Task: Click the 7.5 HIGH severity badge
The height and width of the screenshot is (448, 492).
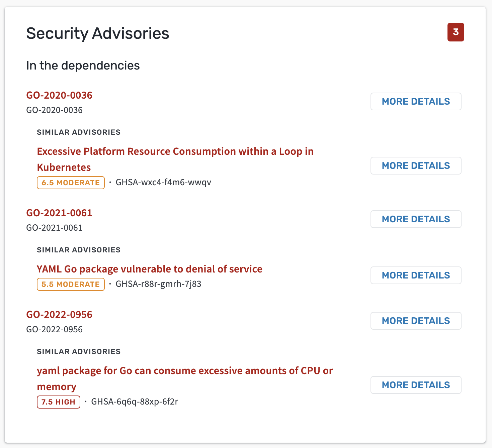Action: pos(59,402)
